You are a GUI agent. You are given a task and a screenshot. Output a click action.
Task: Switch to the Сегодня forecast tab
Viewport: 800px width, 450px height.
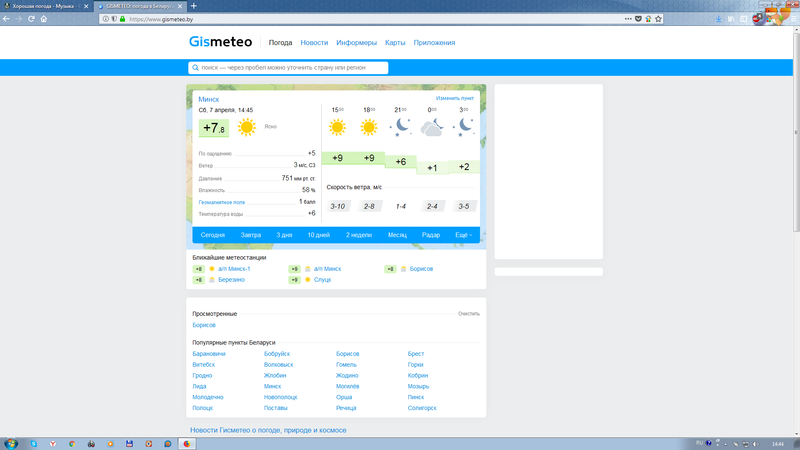[213, 235]
